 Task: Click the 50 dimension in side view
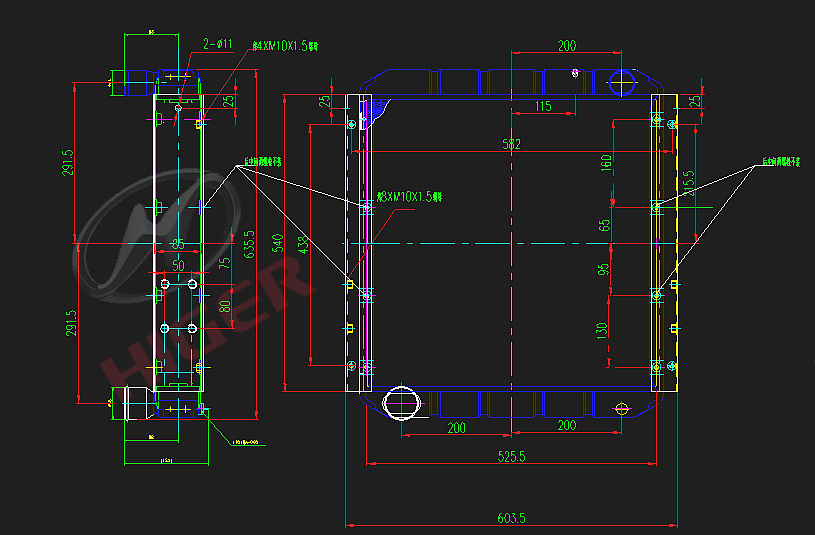178,267
